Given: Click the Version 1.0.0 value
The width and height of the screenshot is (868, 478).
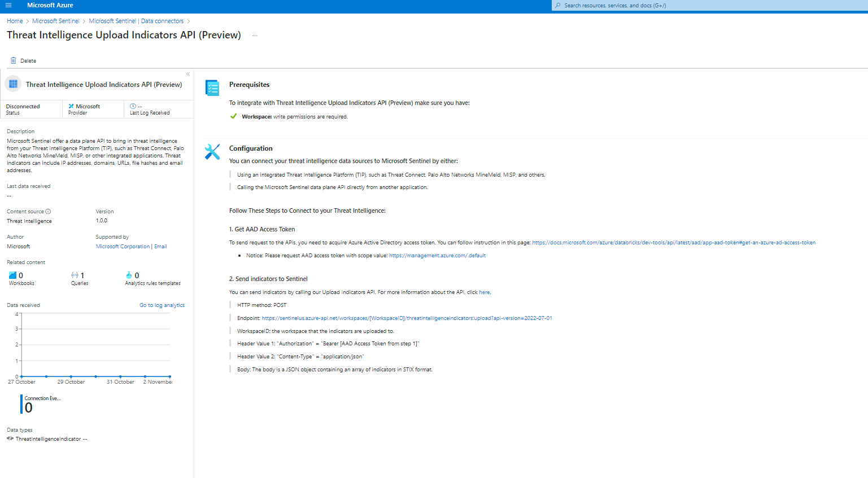Looking at the screenshot, I should click(x=101, y=221).
